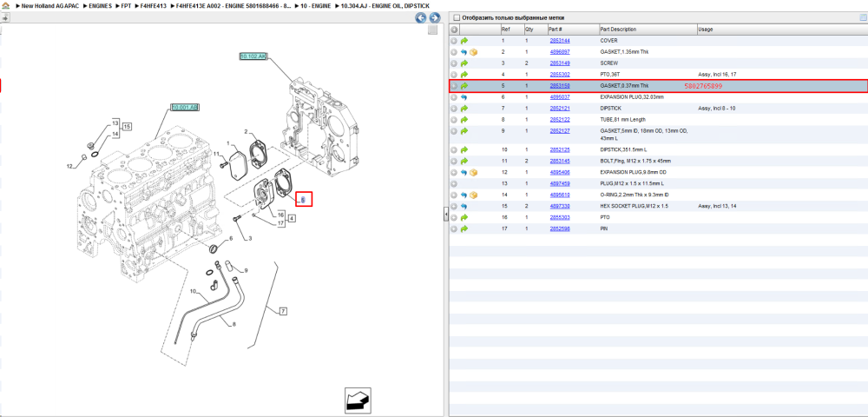Click the green arrow on DIPSTICK,351.5mm L row
Screen dimensions: 868x417
coord(464,149)
